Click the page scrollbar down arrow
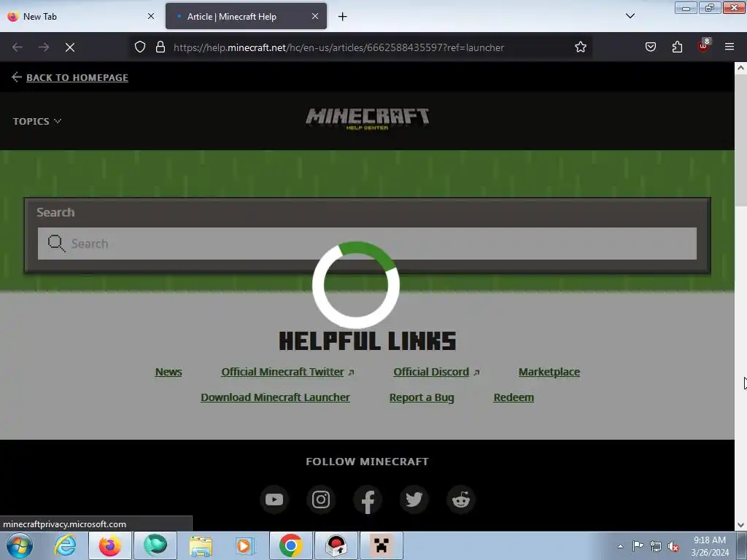 point(740,525)
